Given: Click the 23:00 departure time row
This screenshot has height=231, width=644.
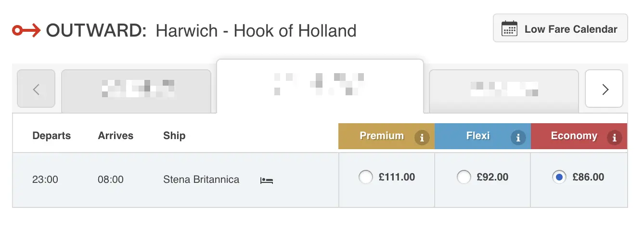Looking at the screenshot, I should (x=45, y=180).
